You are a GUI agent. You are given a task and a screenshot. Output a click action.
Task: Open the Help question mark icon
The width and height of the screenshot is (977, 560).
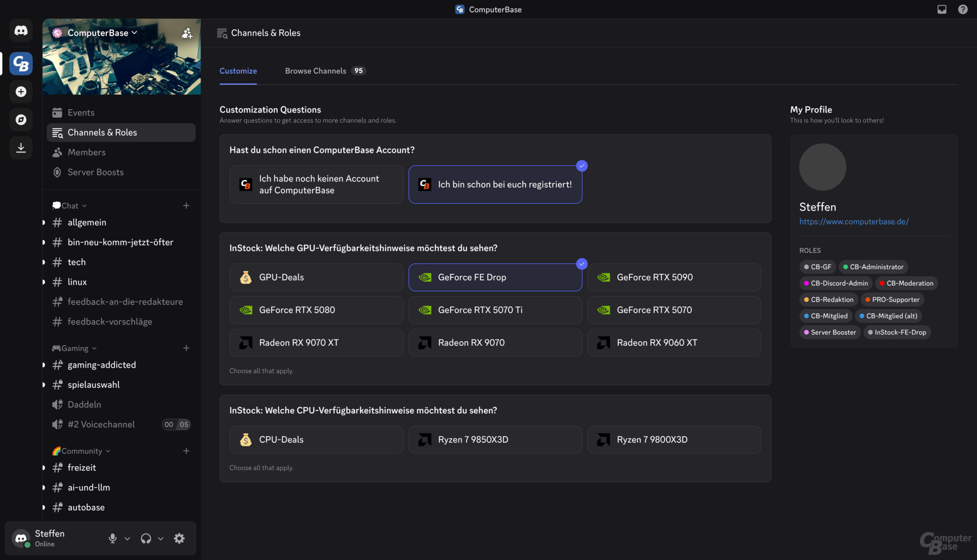click(963, 9)
